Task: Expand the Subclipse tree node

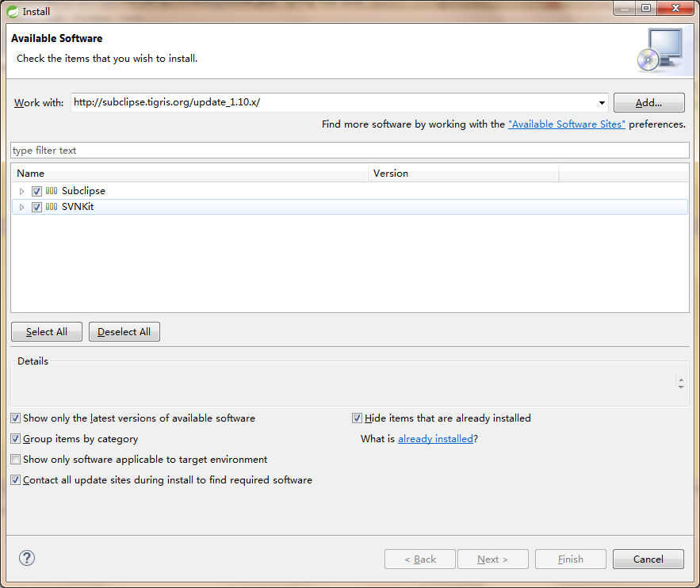Action: coord(21,192)
